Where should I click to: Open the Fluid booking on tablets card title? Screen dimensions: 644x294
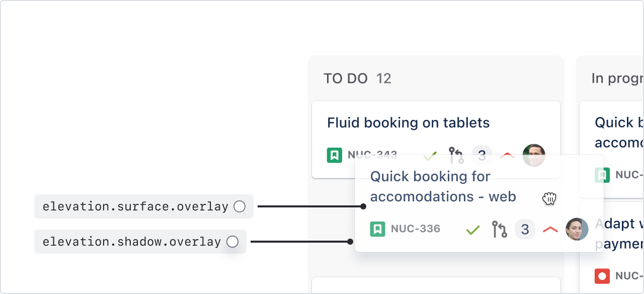coord(408,123)
